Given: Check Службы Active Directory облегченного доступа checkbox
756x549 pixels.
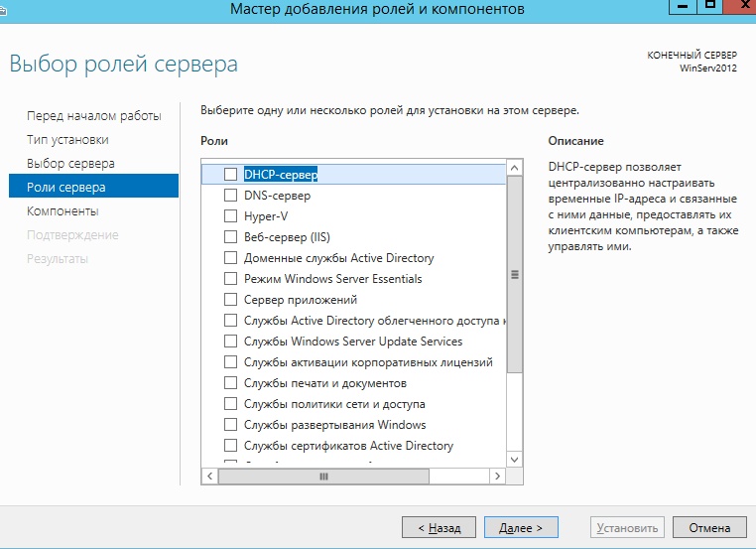Looking at the screenshot, I should [230, 321].
